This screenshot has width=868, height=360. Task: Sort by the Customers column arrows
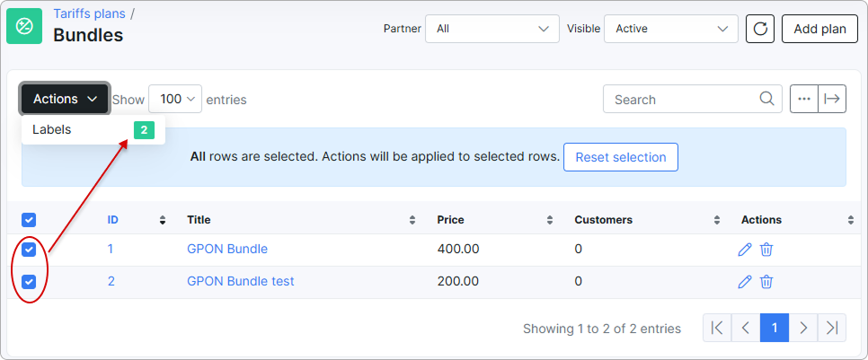[717, 220]
